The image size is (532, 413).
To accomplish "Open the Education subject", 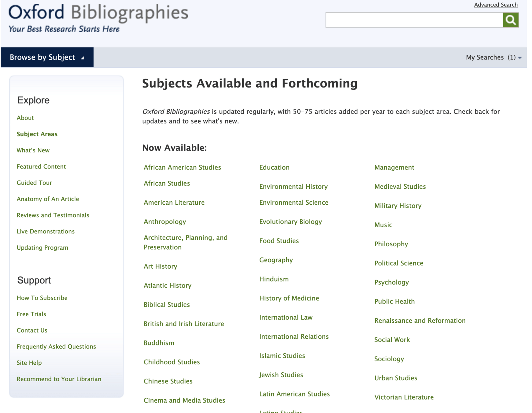I will click(274, 167).
